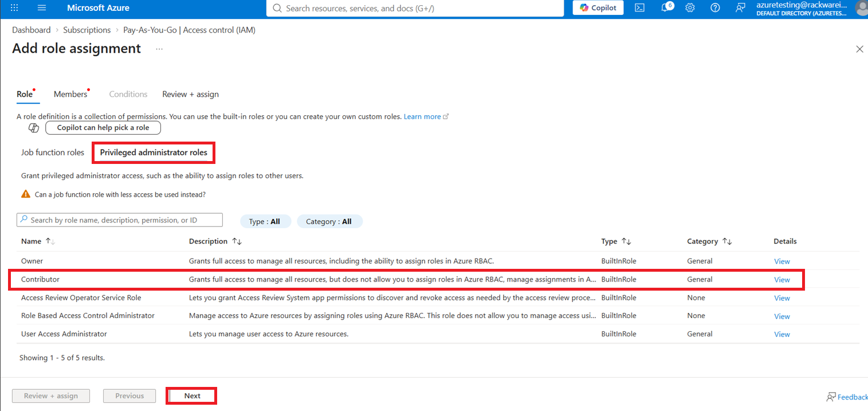The height and width of the screenshot is (411, 868).
Task: Click the top bar feedback person icon
Action: pos(740,8)
